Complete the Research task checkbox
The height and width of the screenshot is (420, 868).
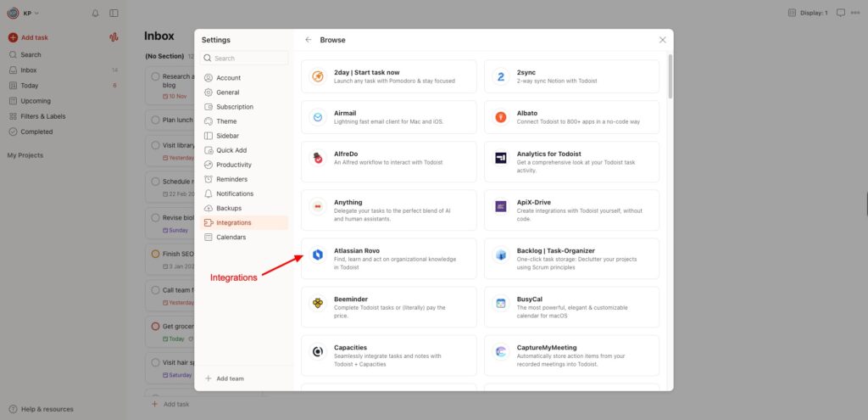click(x=156, y=76)
